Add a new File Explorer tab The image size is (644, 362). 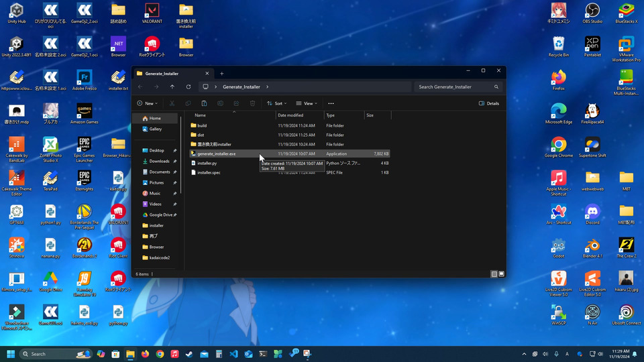[x=222, y=74]
